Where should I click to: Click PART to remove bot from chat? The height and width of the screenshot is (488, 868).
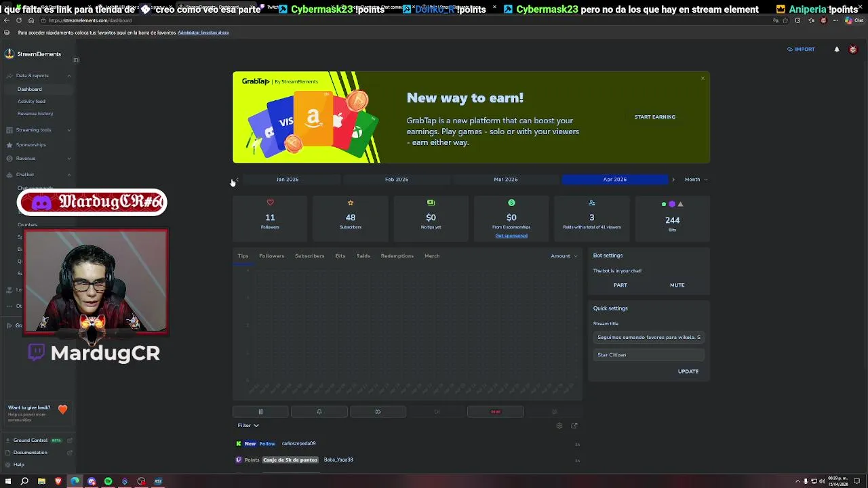tap(620, 285)
